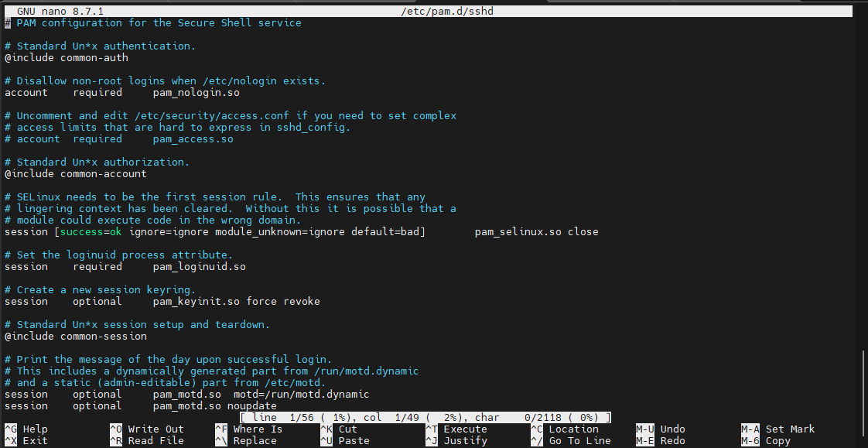Click 'motd=/run/motd.dynamic' text
This screenshot has width=868, height=448.
click(x=301, y=395)
